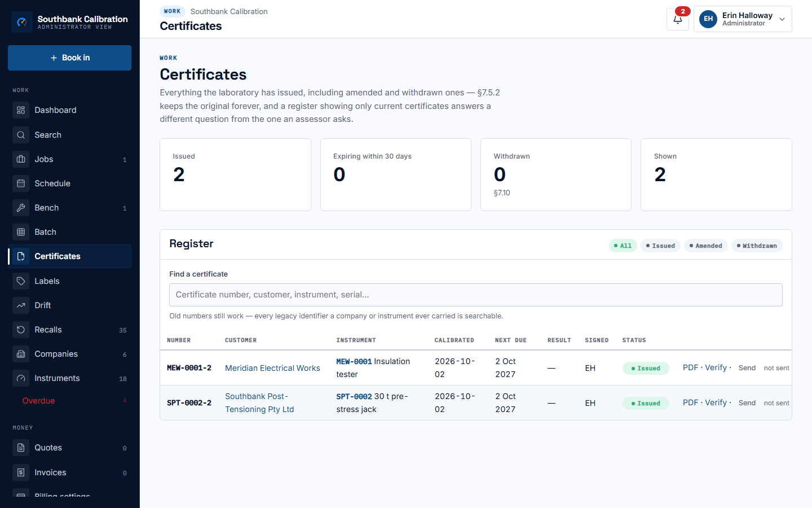812x508 pixels.
Task: Click the Certificates document icon
Action: click(x=21, y=256)
